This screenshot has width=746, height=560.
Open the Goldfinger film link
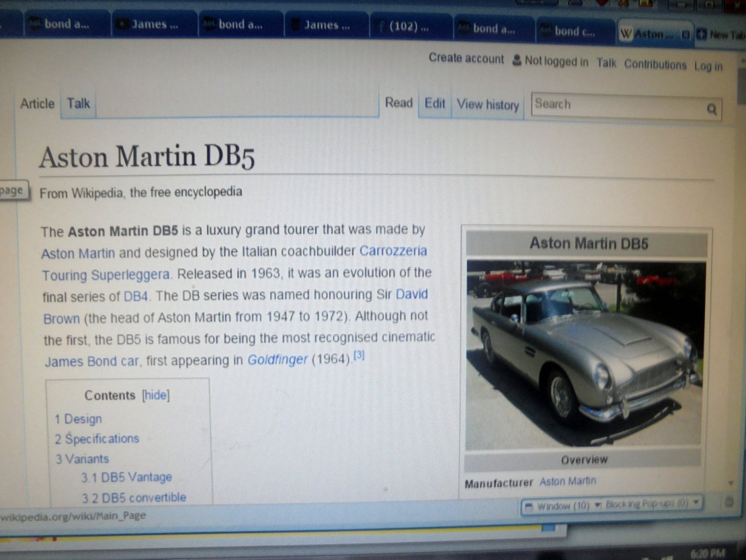(278, 359)
